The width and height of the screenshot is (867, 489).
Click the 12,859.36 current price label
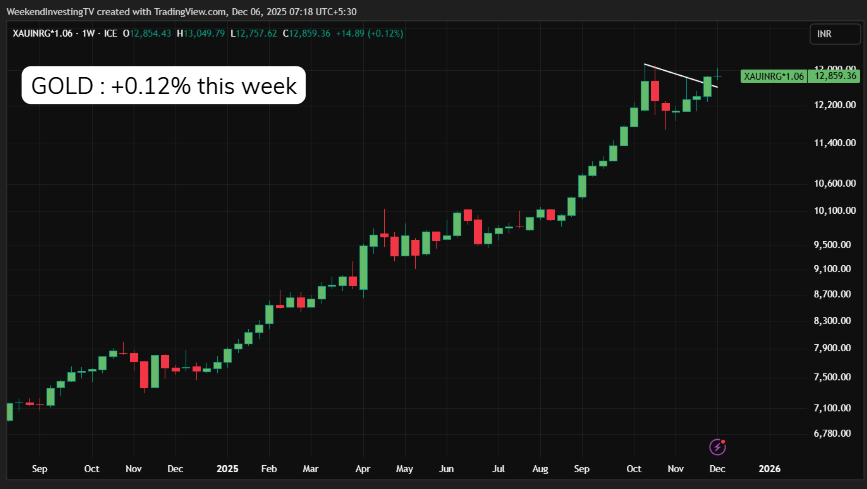pos(836,76)
